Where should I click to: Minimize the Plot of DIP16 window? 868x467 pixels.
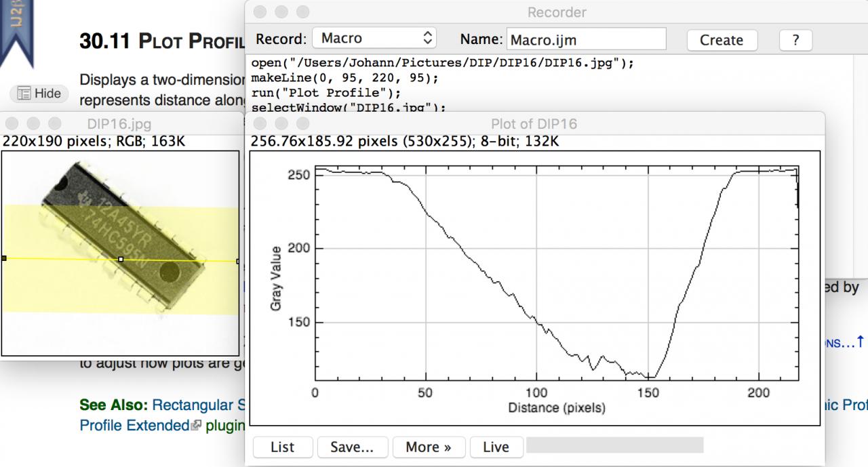pyautogui.click(x=281, y=124)
